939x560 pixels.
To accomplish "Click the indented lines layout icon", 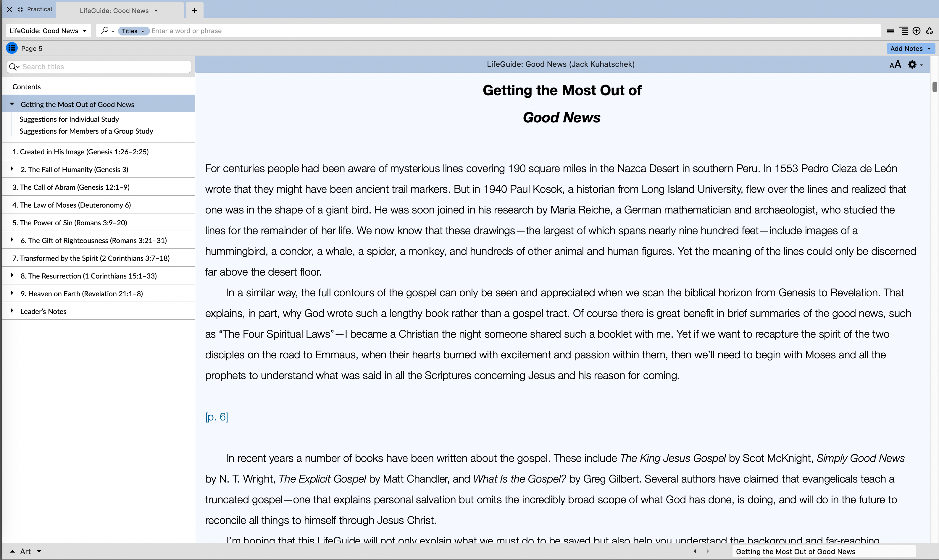I will 904,31.
